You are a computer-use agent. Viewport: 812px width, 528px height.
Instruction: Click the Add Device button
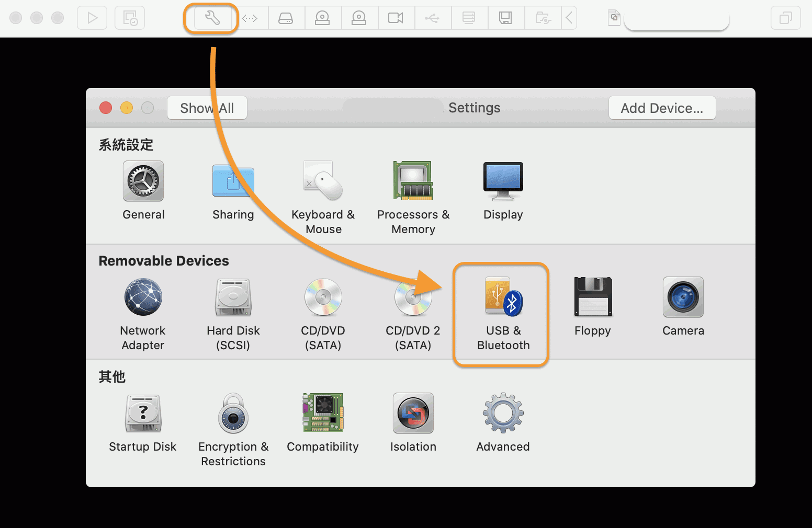pos(662,108)
